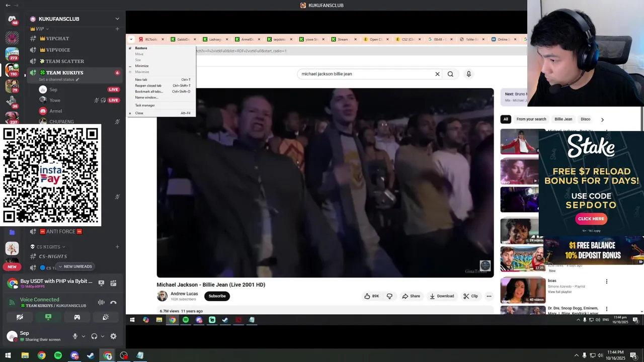
Task: Join the VIPVOICE voice channel
Action: pyautogui.click(x=75, y=50)
